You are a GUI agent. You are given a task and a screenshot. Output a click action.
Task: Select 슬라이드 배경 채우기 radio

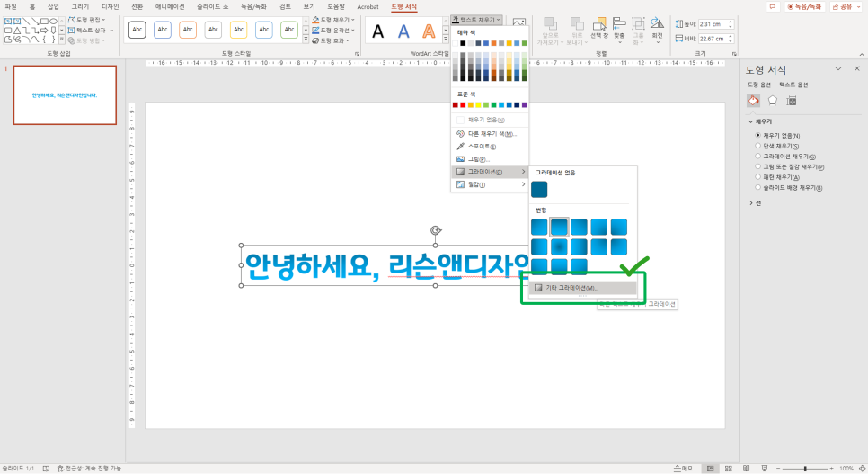(757, 187)
